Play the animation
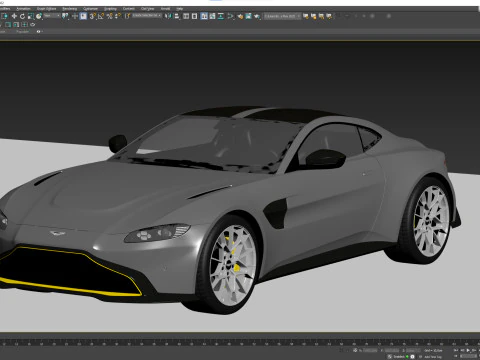 [x=468, y=350]
